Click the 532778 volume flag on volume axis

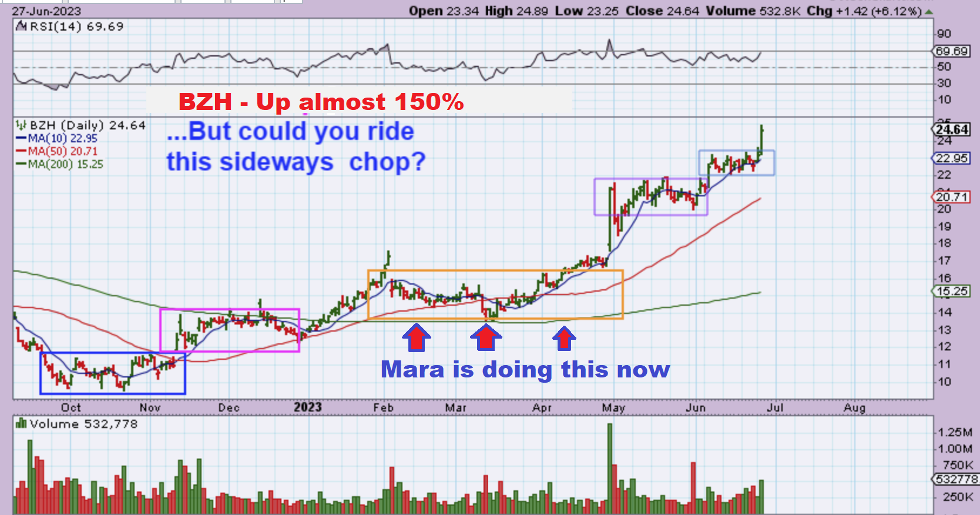pos(956,480)
